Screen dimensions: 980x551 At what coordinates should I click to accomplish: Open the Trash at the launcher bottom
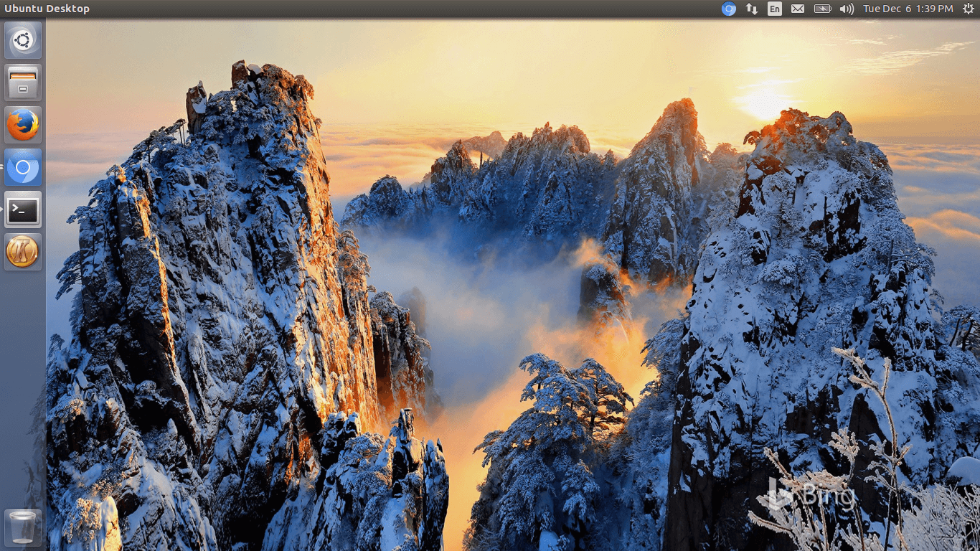22,527
